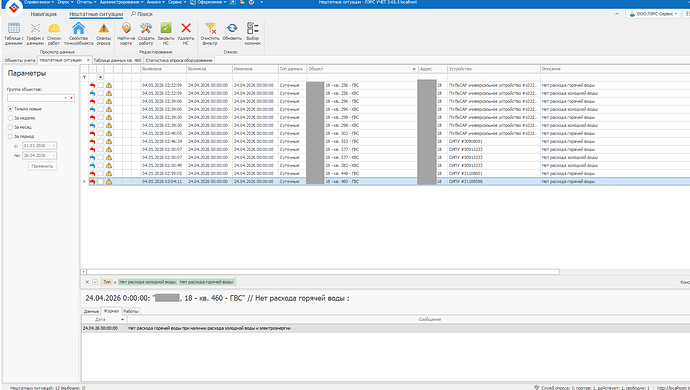Expand the Справочники menu
The height and width of the screenshot is (390, 690).
click(39, 2)
